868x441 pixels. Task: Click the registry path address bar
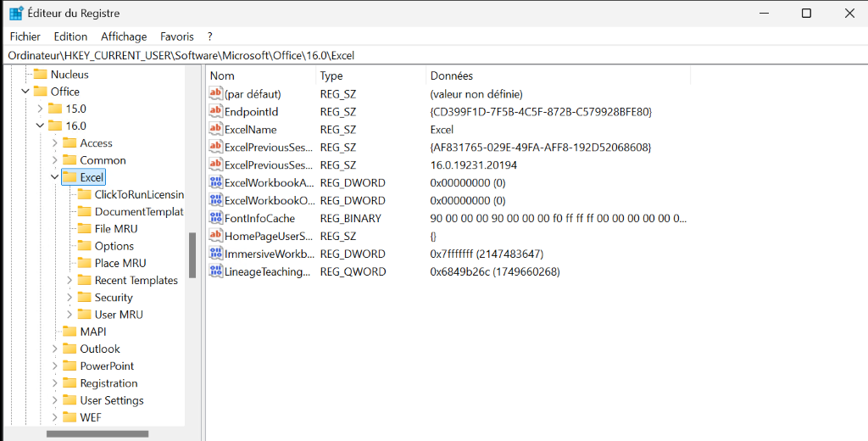pos(434,55)
